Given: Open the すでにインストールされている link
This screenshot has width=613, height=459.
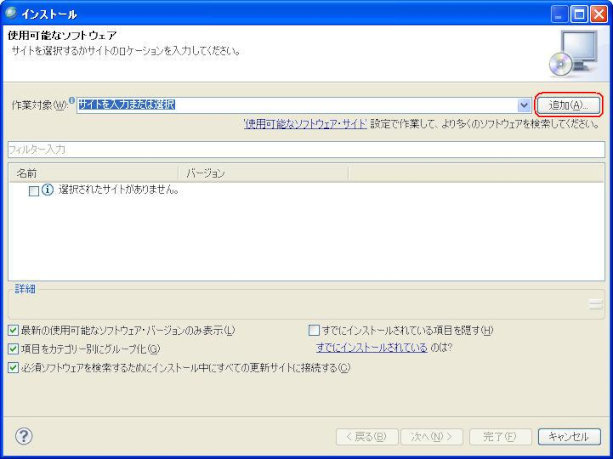Looking at the screenshot, I should pos(371,347).
